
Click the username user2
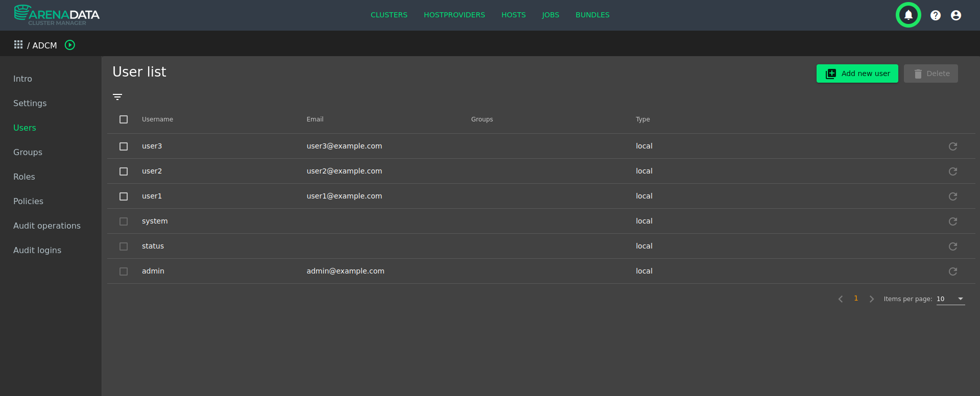(152, 171)
